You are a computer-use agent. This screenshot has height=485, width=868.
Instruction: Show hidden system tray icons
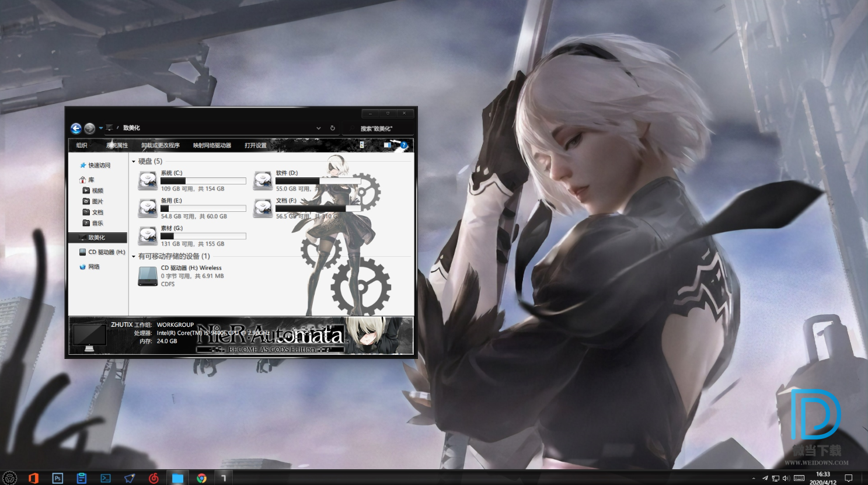click(x=754, y=479)
